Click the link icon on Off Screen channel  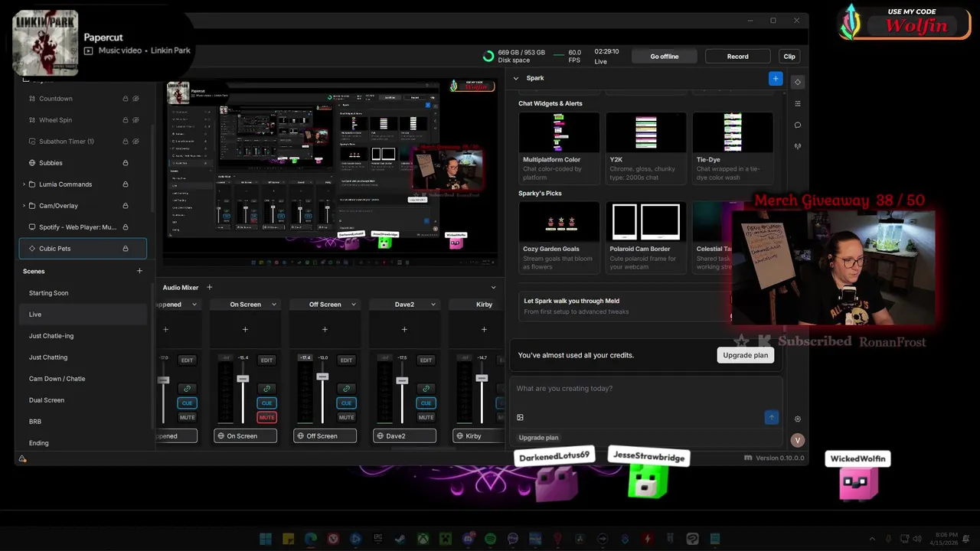pyautogui.click(x=346, y=389)
